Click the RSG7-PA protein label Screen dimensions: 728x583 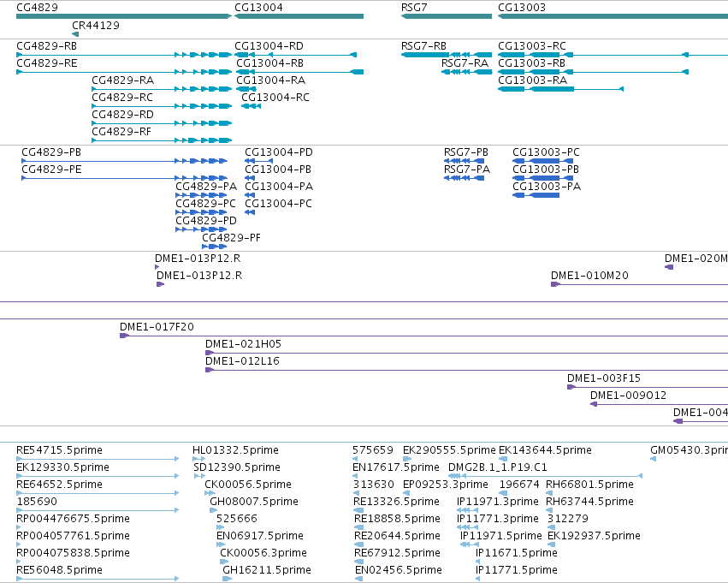point(467,170)
